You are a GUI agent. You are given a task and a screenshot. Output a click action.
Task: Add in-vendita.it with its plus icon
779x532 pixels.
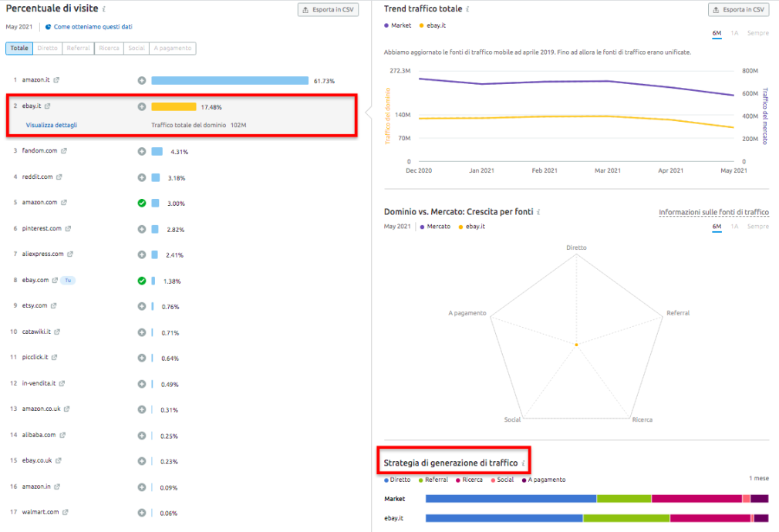tap(142, 384)
